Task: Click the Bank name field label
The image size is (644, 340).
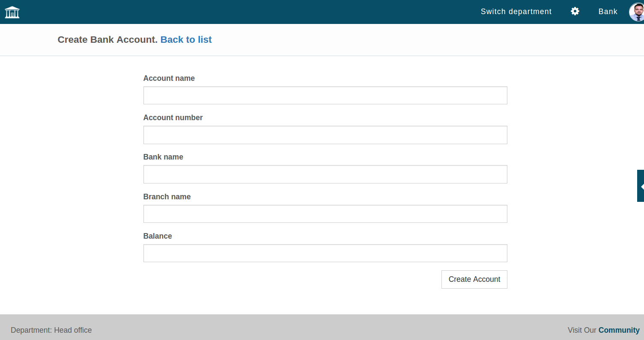Action: [x=163, y=157]
